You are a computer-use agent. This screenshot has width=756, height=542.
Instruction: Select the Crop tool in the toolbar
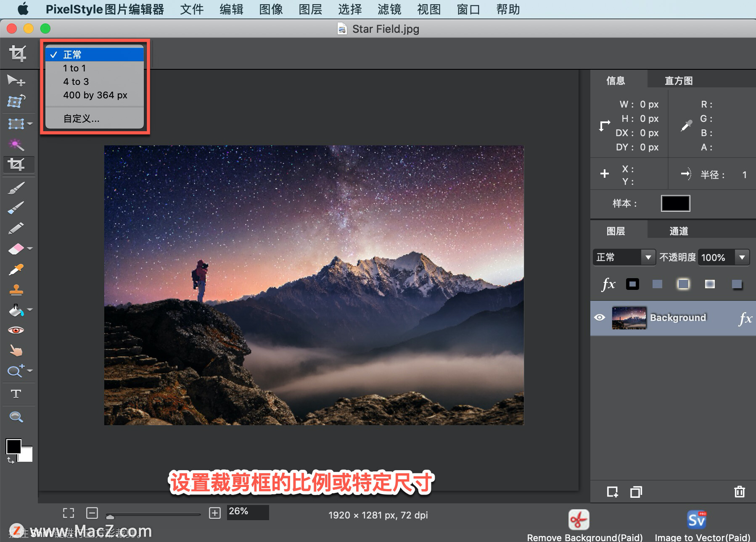(x=18, y=164)
